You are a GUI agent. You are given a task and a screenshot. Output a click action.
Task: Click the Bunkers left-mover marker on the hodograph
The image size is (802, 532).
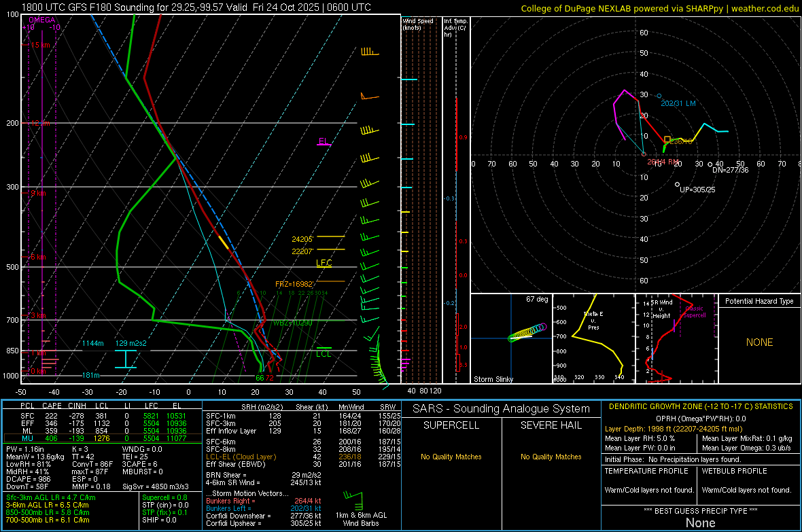point(659,96)
